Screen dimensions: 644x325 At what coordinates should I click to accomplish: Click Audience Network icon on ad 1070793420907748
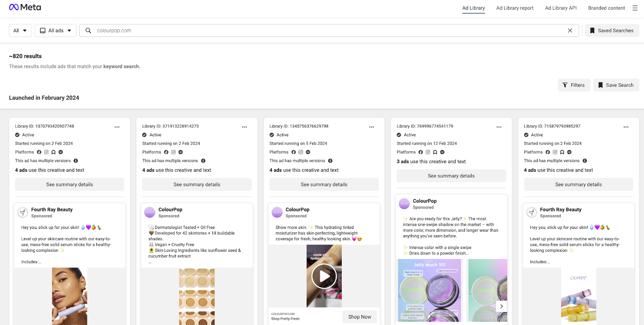coord(54,152)
